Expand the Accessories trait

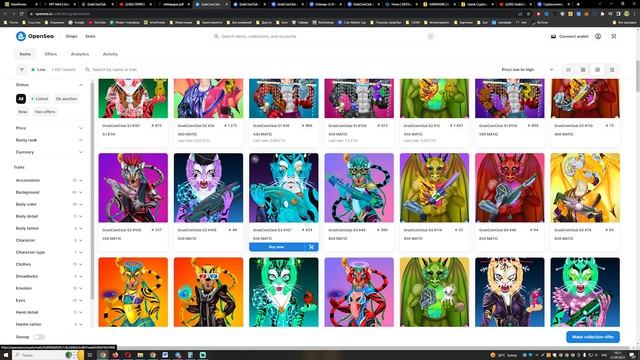point(49,180)
